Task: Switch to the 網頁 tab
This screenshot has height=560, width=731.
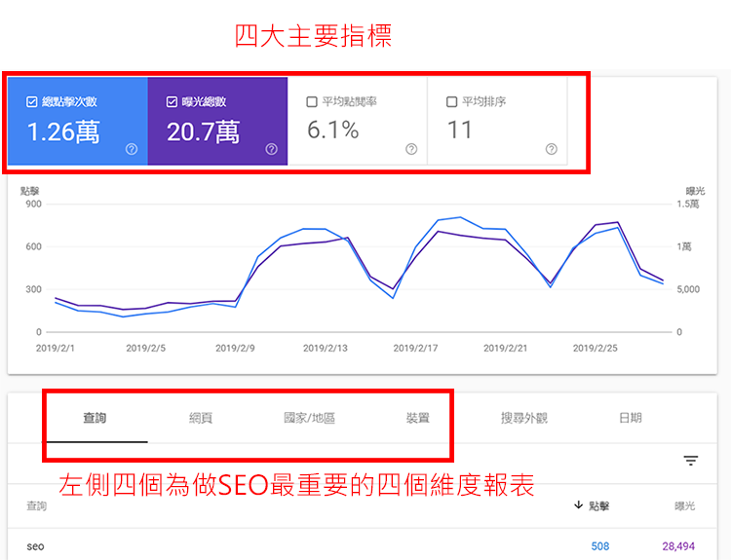Action: (x=201, y=418)
